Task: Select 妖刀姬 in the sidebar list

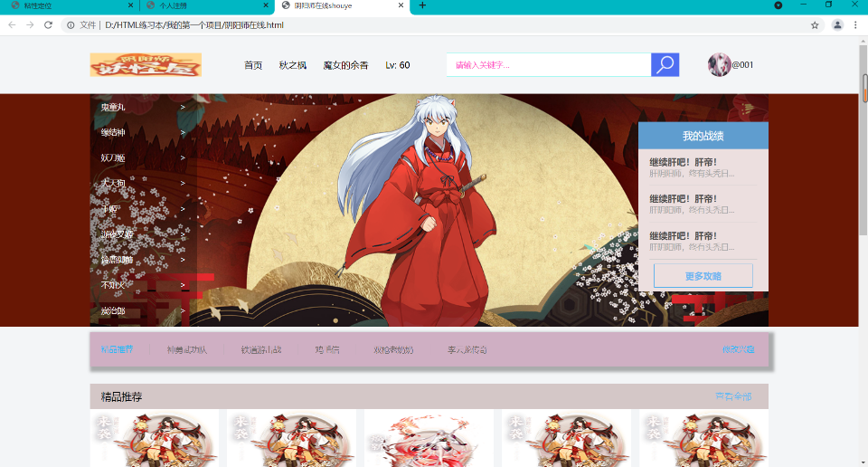Action: tap(113, 158)
